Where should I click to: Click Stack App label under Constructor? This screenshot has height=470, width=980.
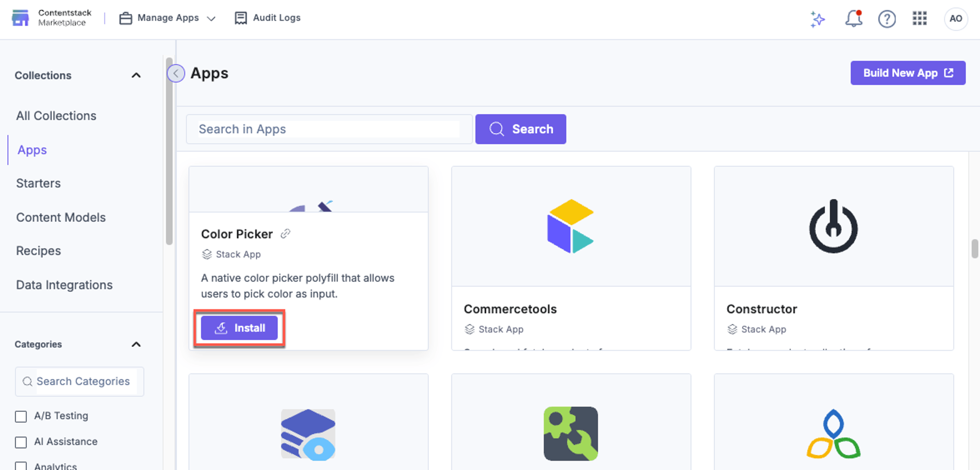tap(764, 329)
